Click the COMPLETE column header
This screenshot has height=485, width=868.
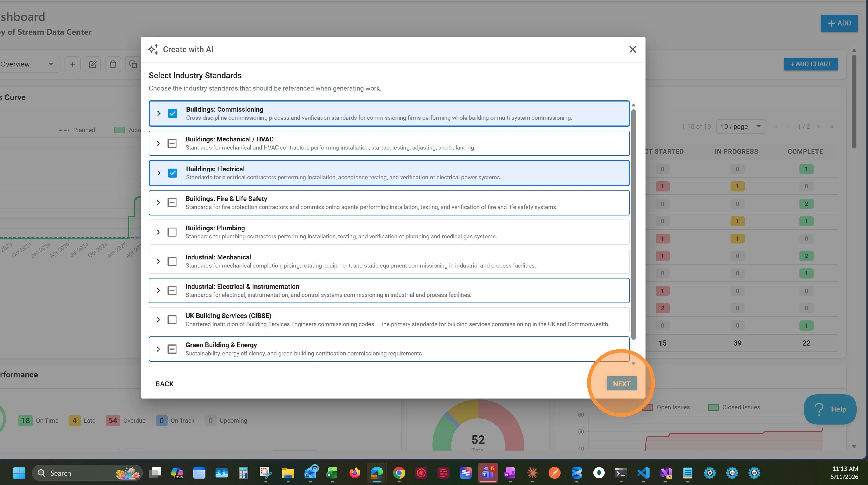805,152
